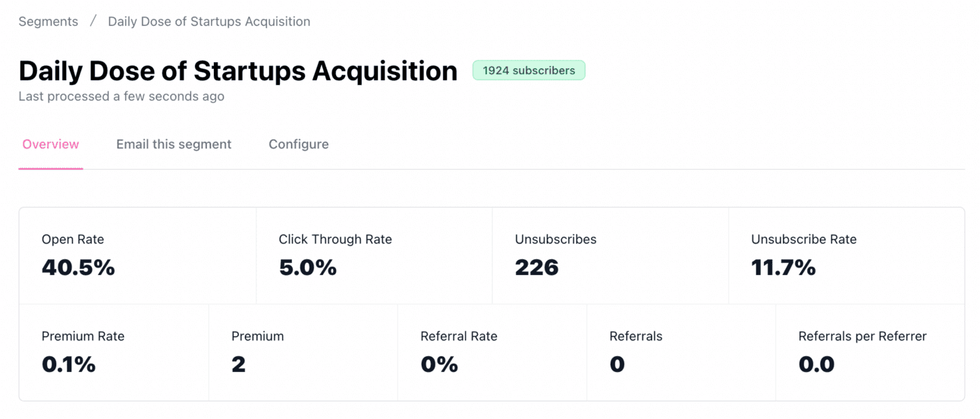The width and height of the screenshot is (980, 419).
Task: Select the Open Rate label
Action: pyautogui.click(x=73, y=239)
